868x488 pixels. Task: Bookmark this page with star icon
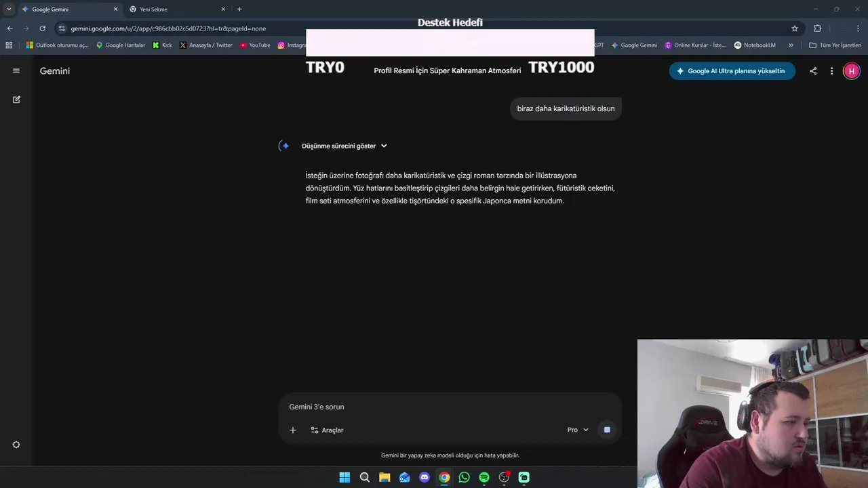tap(795, 28)
